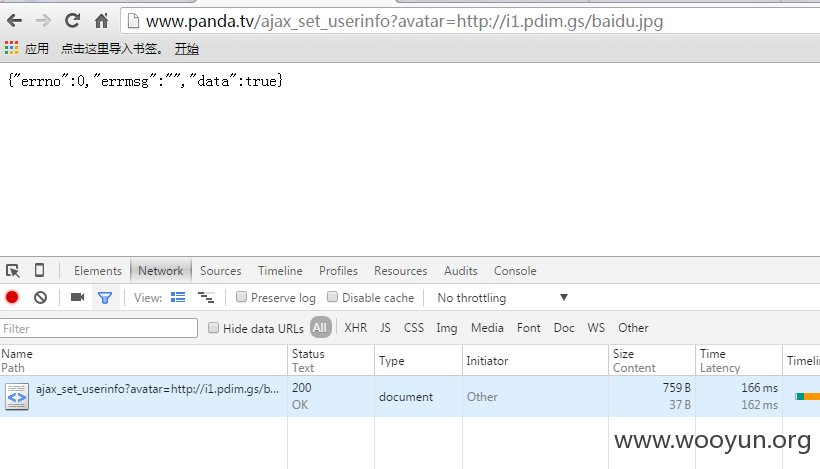Click the document icon of ajax_set_userinfo request
Viewport: 820px width, 469px height.
(x=17, y=397)
